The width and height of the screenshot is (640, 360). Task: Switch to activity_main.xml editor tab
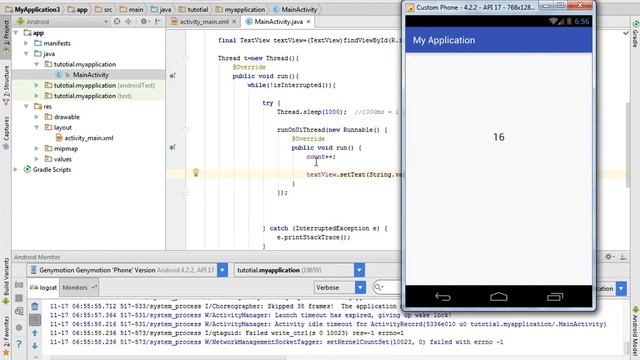click(204, 22)
